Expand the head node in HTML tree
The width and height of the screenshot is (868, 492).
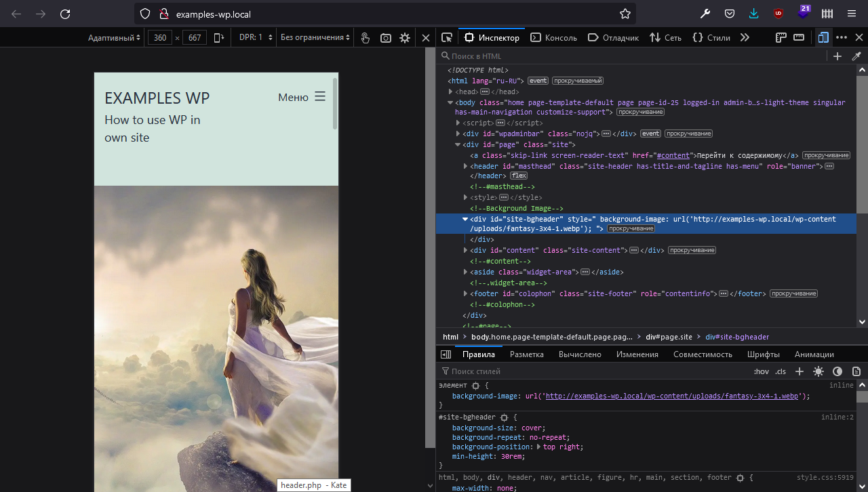(451, 91)
